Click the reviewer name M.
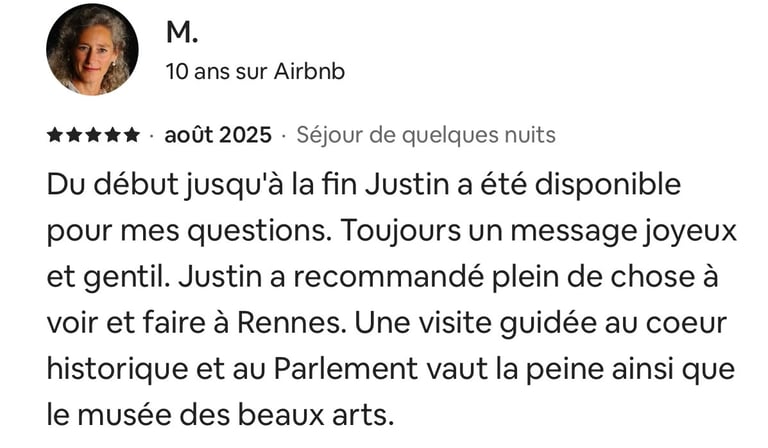The image size is (768, 448). click(x=182, y=33)
